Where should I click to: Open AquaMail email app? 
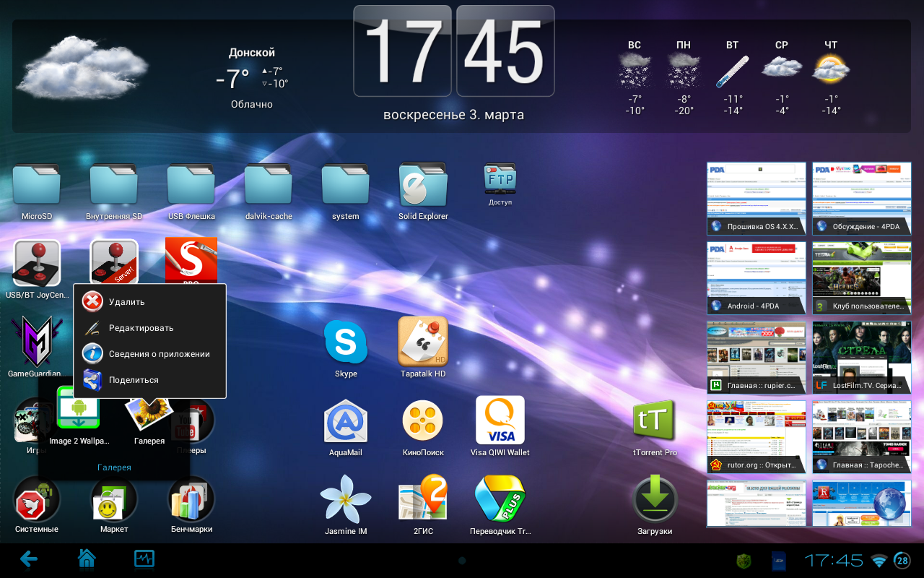346,421
